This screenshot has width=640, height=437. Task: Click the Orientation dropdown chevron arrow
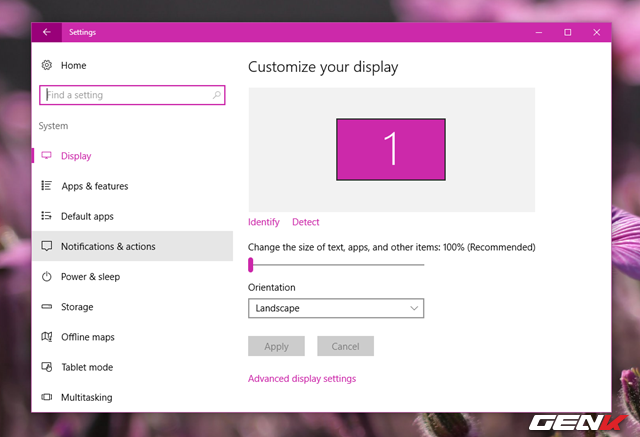(414, 308)
